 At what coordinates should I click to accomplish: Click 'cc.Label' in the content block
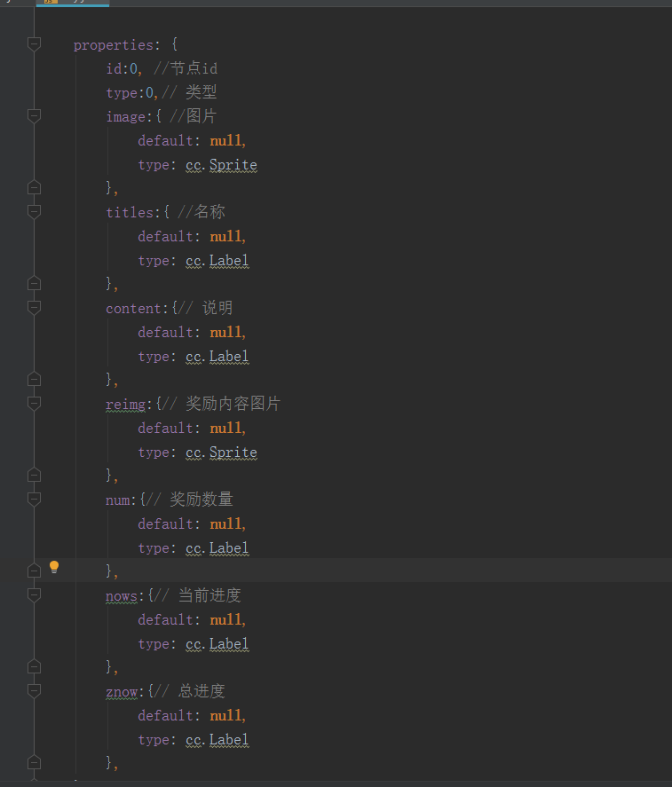(217, 357)
